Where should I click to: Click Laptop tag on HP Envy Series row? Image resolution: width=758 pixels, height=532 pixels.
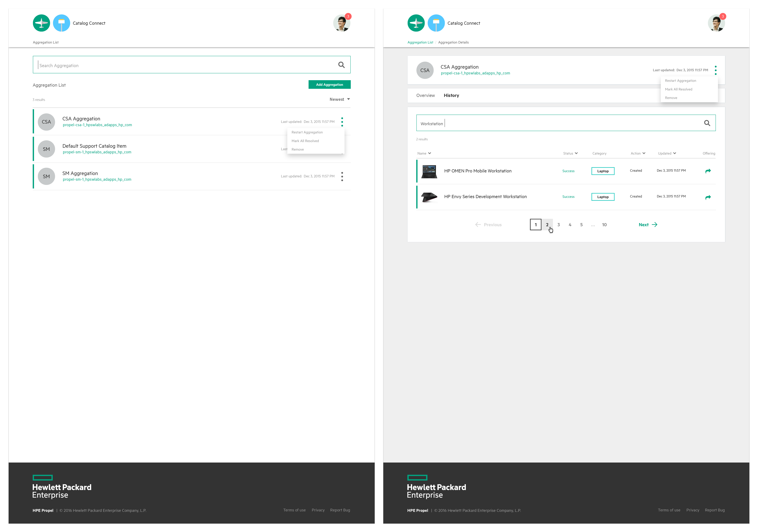click(603, 197)
